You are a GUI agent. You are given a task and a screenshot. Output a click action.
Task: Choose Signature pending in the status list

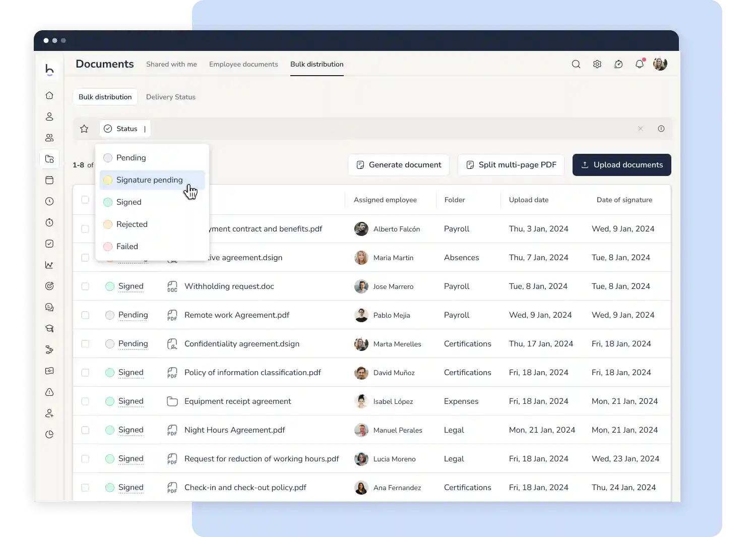click(x=152, y=180)
